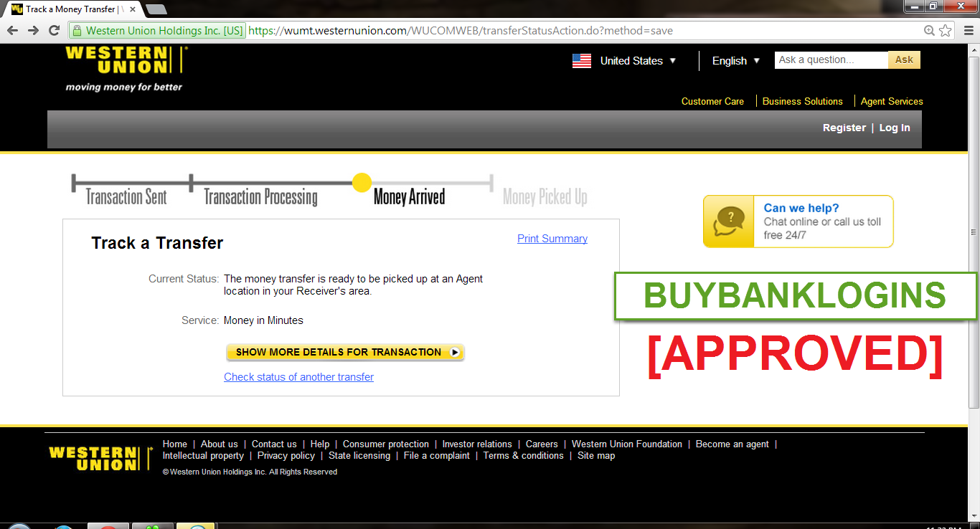Open the United States country dropdown
The height and width of the screenshot is (529, 980).
click(638, 61)
